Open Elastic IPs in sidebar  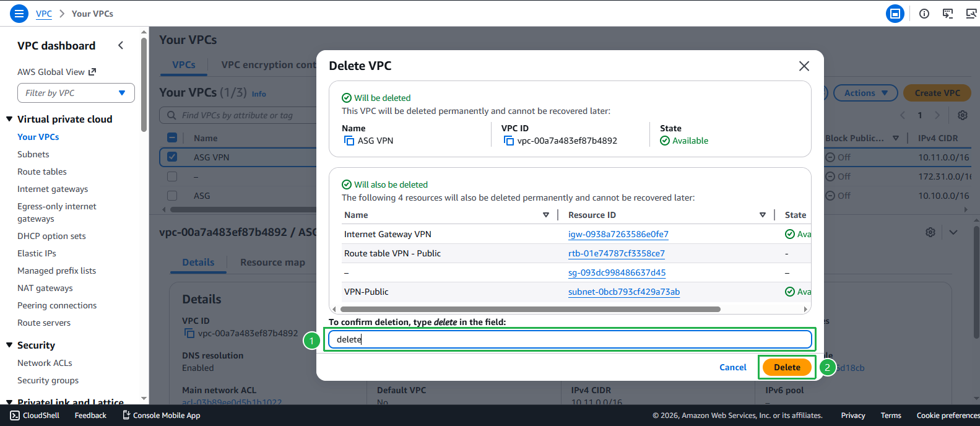tap(37, 253)
